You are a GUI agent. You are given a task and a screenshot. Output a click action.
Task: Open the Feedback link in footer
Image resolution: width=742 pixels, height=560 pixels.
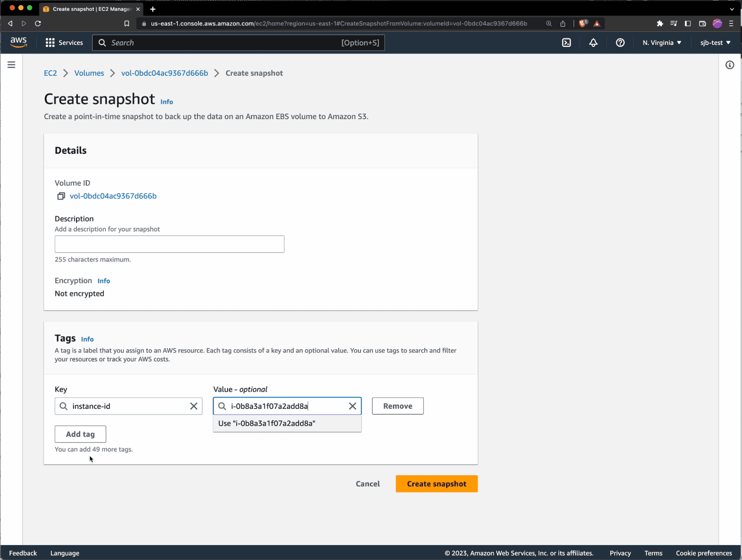click(23, 553)
